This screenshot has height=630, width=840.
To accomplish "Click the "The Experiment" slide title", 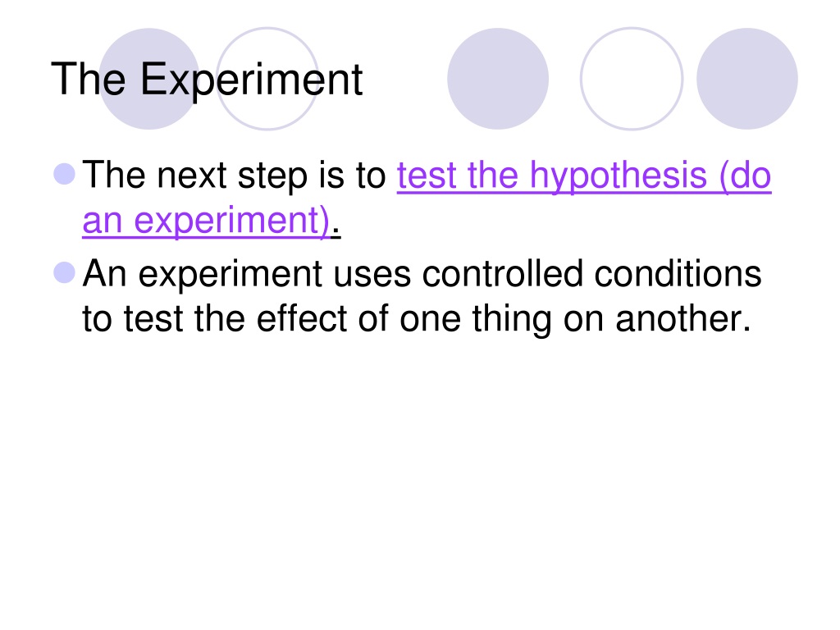I will (207, 80).
